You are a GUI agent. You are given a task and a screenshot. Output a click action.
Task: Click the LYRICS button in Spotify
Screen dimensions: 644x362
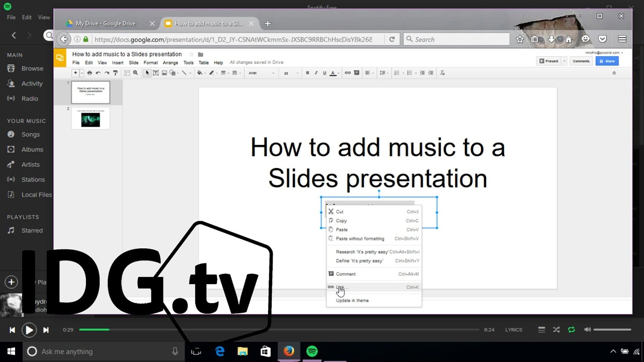[x=514, y=330]
